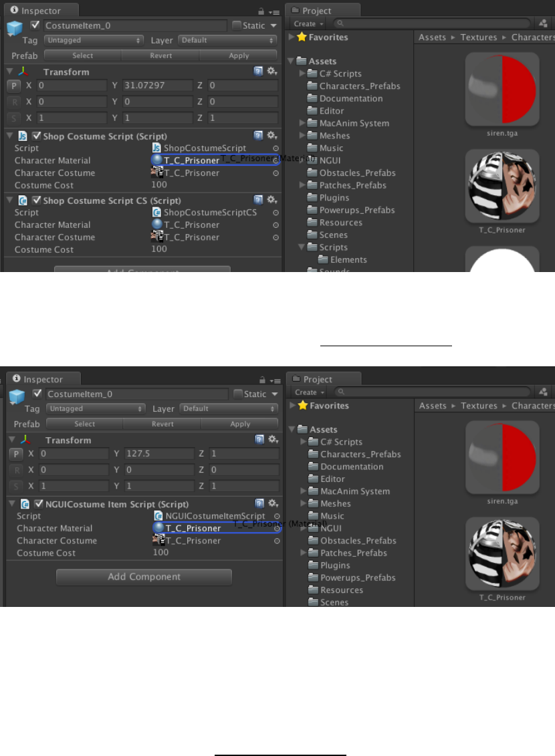Disable the Shop Costume Script CS component checkbox
This screenshot has height=756, width=555.
click(x=36, y=200)
